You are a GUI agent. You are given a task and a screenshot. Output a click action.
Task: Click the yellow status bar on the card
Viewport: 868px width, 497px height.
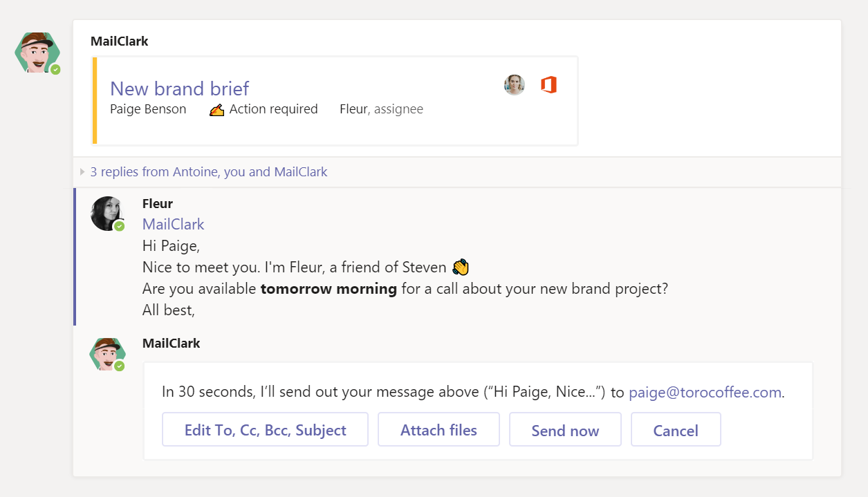click(x=94, y=101)
